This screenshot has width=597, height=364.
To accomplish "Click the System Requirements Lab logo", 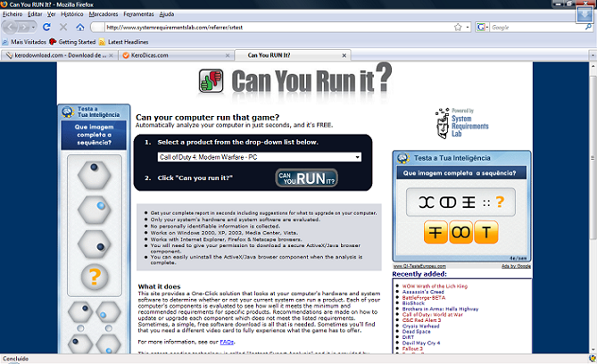I will pyautogui.click(x=461, y=123).
